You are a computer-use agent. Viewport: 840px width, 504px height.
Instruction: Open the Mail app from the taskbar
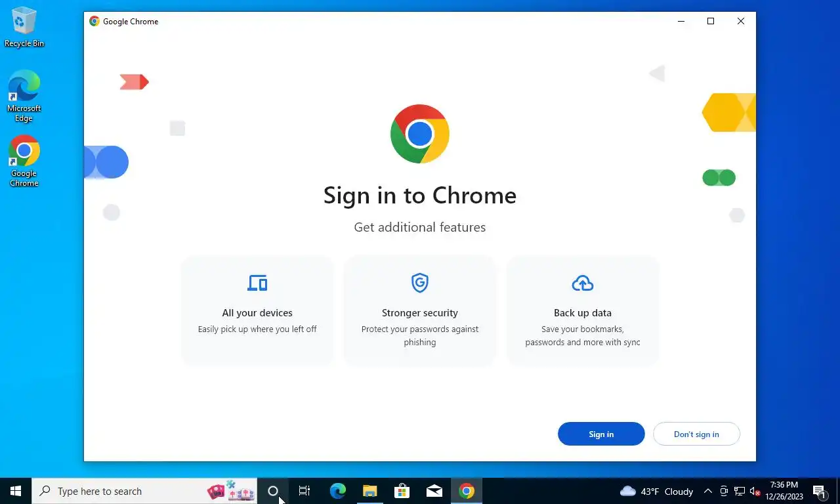(x=434, y=491)
